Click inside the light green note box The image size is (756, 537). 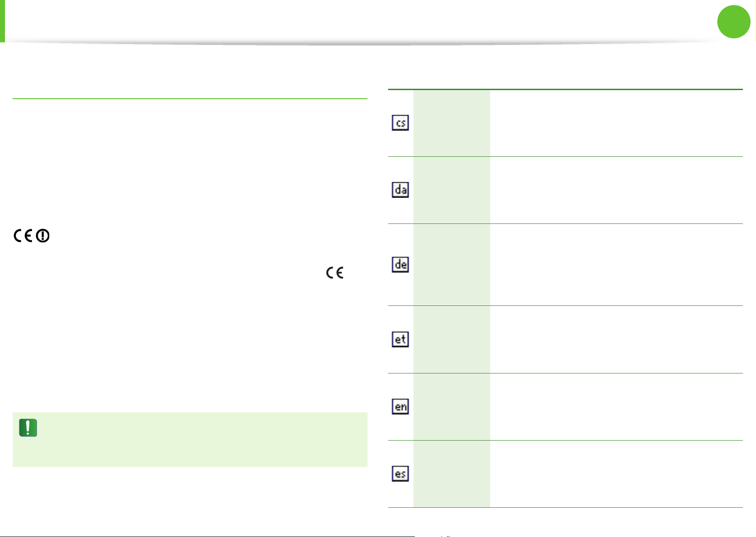coord(190,439)
